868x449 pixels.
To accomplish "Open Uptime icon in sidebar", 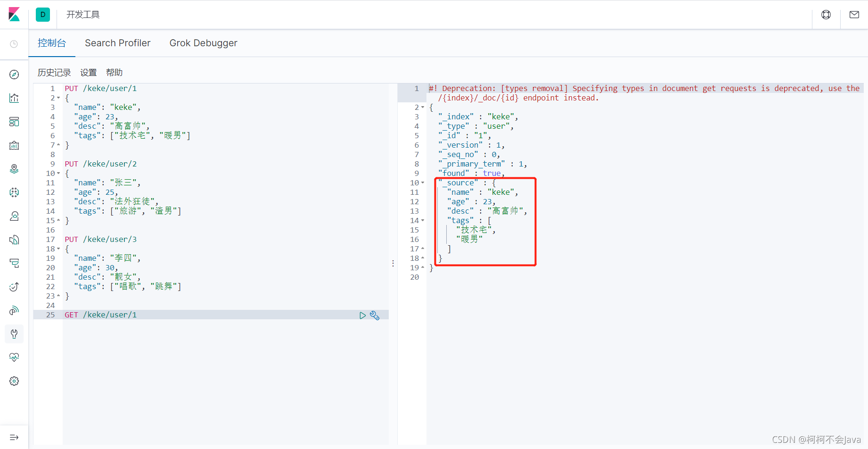I will 14,287.
